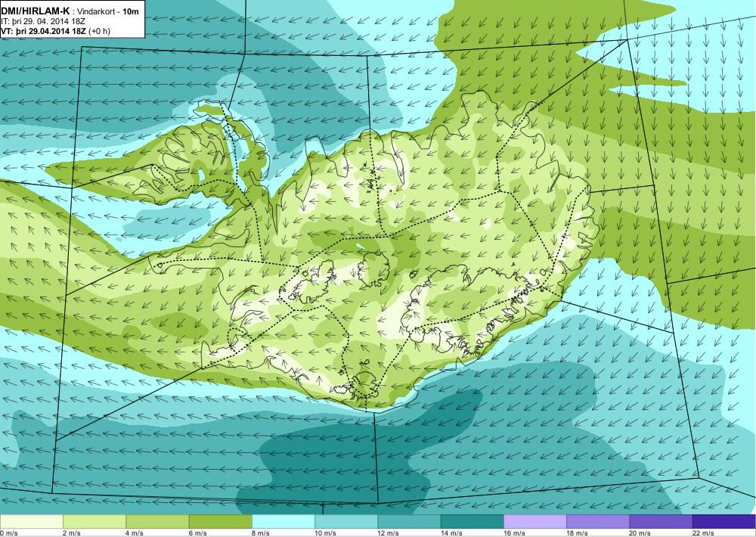Click the '12 m/s' legend label
Viewport: 756px width, 537px height.
coord(389,533)
